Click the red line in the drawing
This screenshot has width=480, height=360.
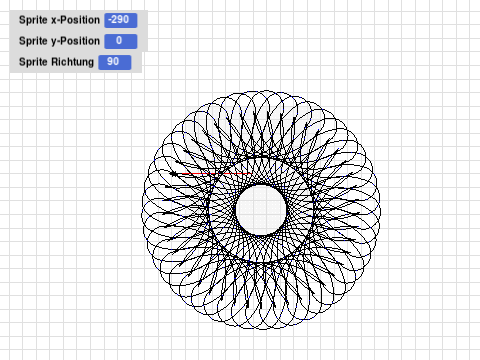(216, 174)
